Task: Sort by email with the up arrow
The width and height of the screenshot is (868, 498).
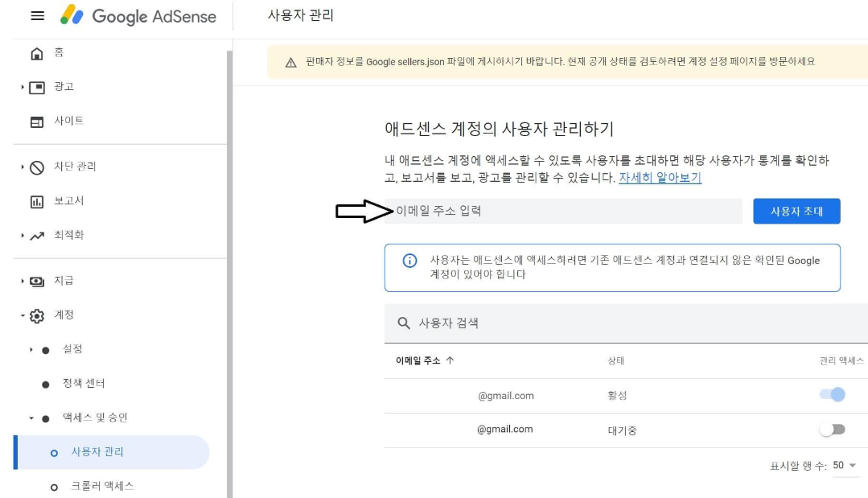Action: (450, 360)
